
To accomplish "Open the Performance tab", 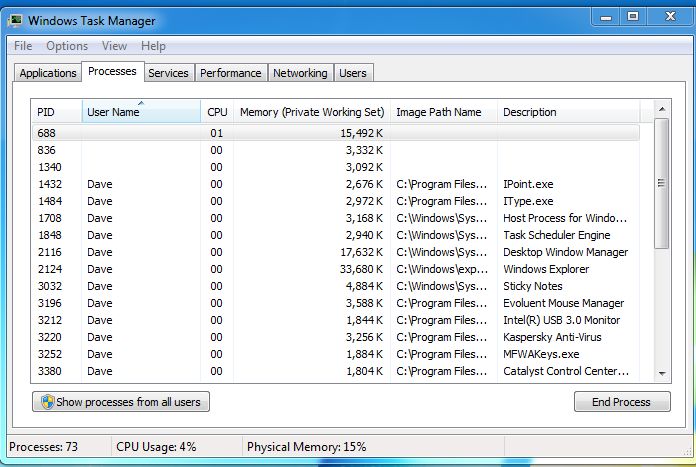I will click(x=230, y=73).
